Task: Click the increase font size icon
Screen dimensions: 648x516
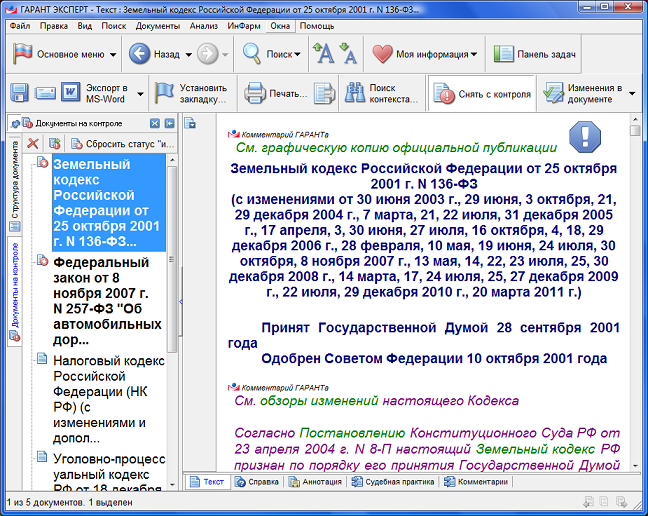Action: click(x=324, y=54)
